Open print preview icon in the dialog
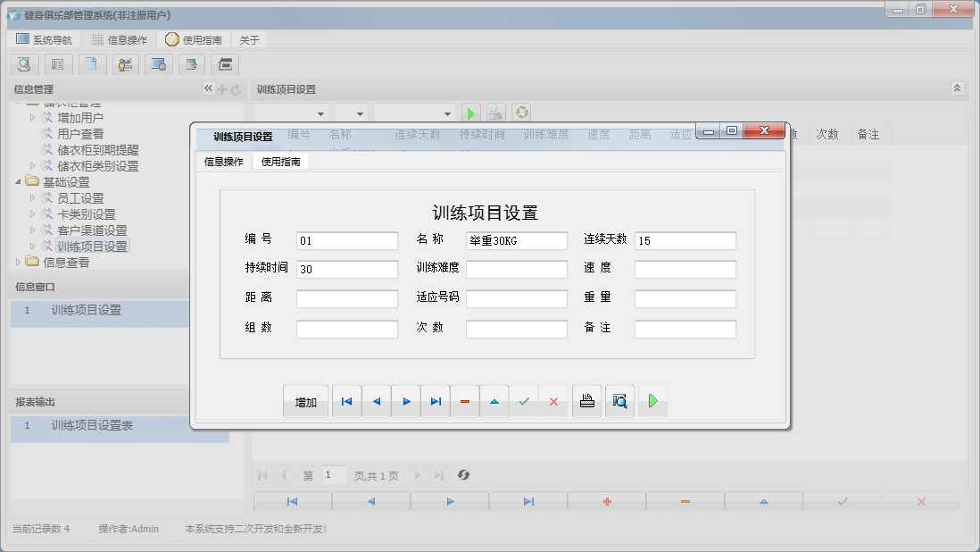 [x=619, y=401]
